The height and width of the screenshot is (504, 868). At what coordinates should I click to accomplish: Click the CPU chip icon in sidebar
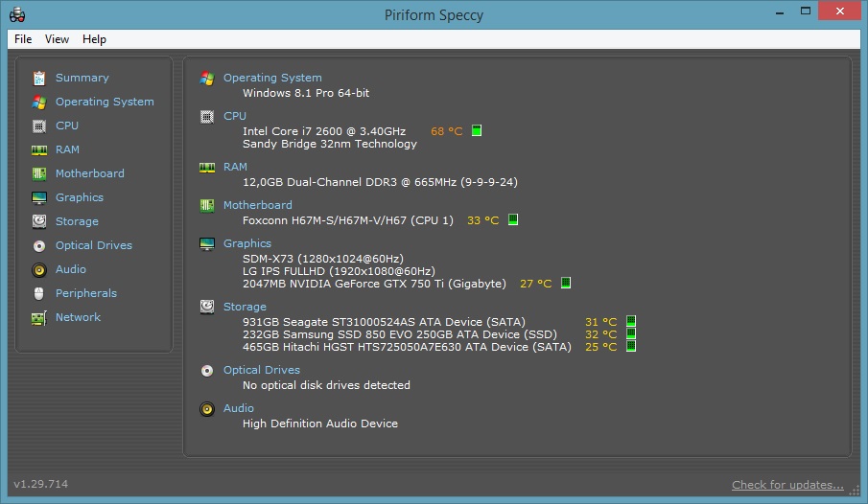pos(38,126)
